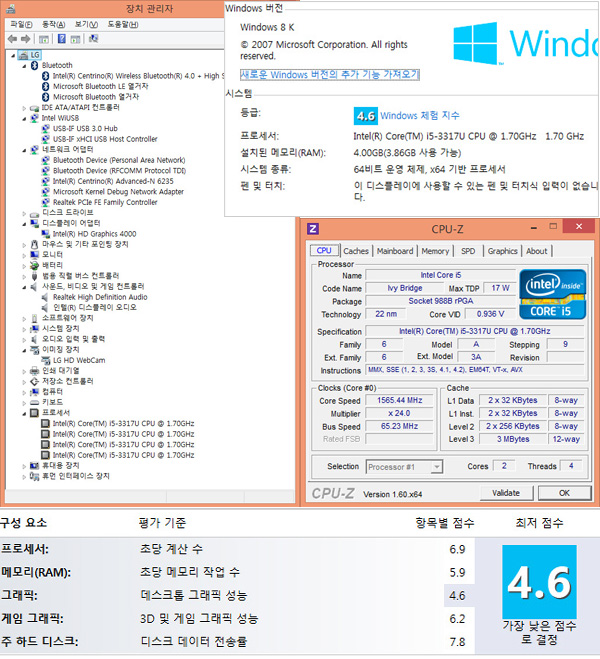Screen dimensions: 600x659
Task: Click the 프로세서 score 6.9
Action: tap(457, 549)
